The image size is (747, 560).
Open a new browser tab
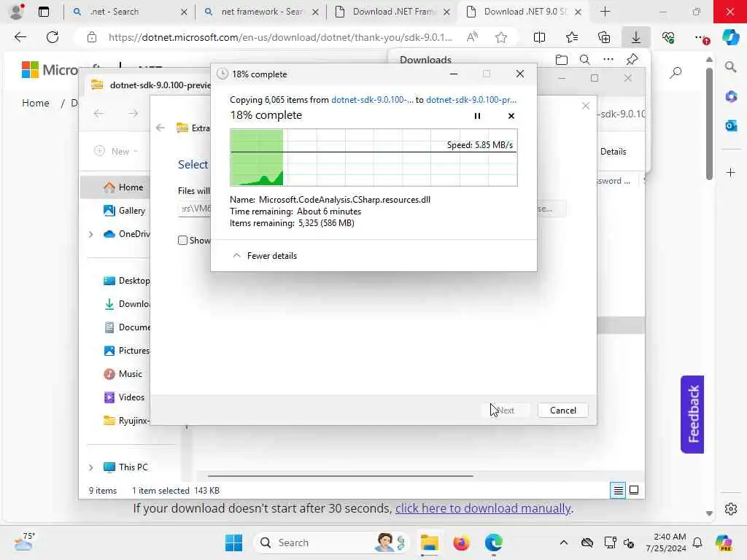tap(605, 12)
